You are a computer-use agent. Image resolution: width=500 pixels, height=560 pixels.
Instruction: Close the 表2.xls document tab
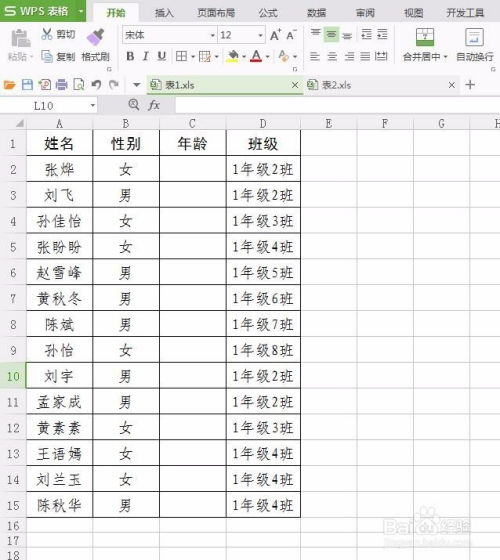coord(452,85)
